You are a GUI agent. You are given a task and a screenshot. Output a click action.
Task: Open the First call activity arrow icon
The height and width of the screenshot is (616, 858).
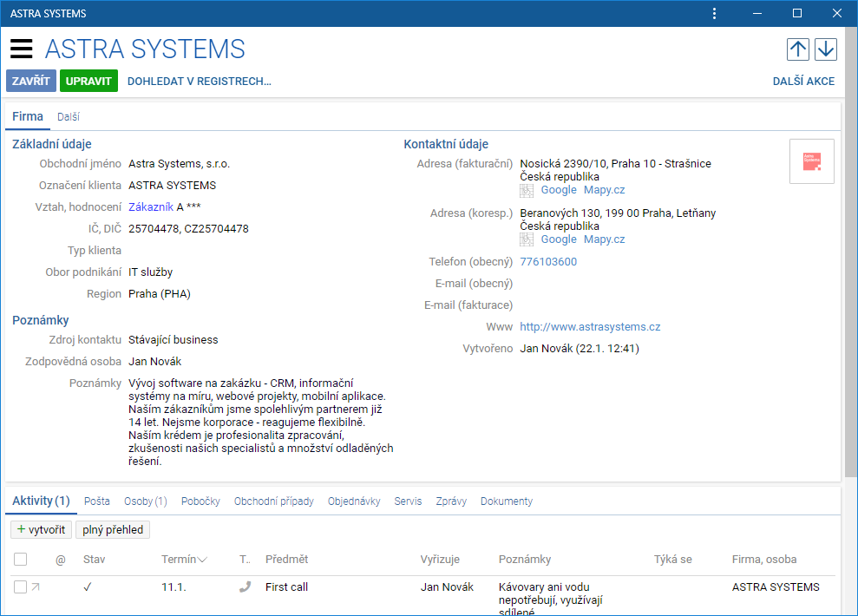point(36,587)
